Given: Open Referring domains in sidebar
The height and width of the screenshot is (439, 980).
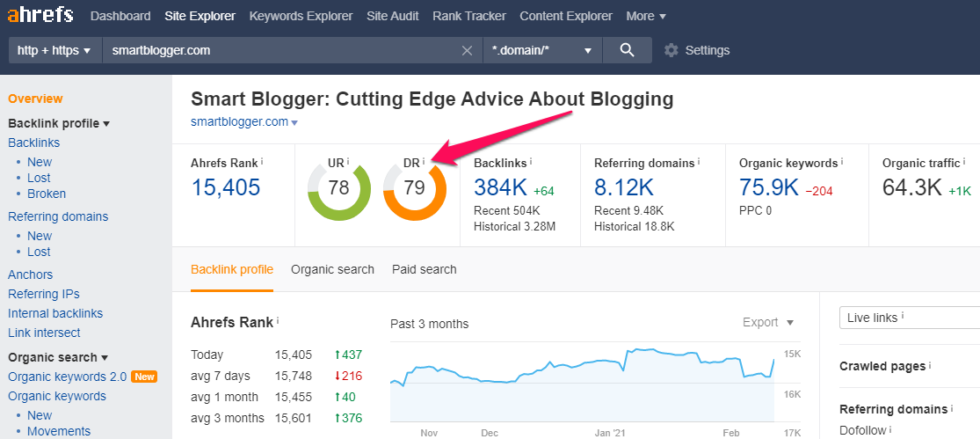Looking at the screenshot, I should pyautogui.click(x=58, y=216).
